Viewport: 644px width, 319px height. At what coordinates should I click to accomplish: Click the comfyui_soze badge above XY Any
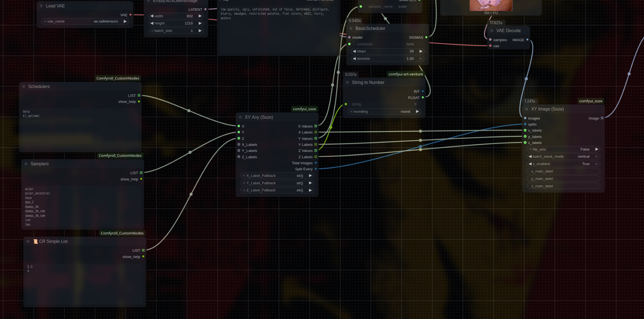pos(304,109)
